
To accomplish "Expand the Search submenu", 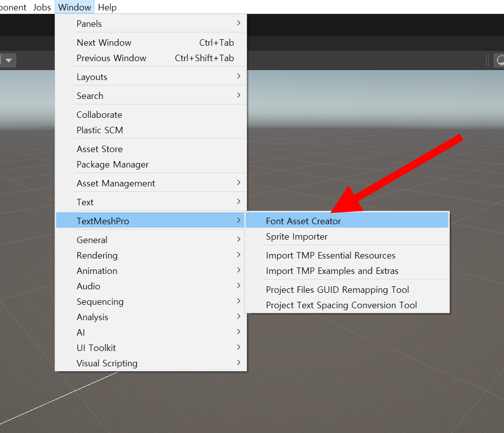I will click(151, 96).
